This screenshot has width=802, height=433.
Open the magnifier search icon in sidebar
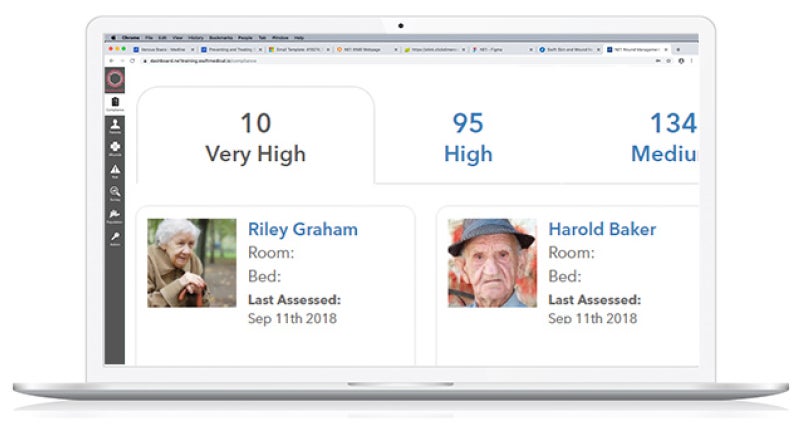pyautogui.click(x=115, y=193)
